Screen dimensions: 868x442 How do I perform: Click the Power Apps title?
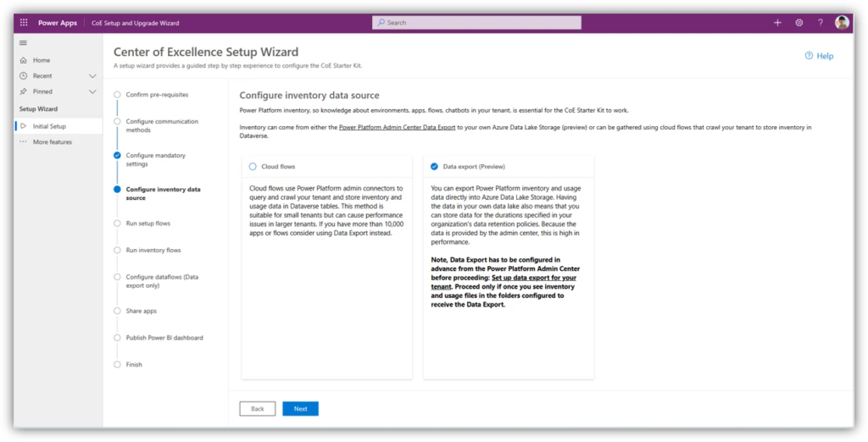point(58,23)
